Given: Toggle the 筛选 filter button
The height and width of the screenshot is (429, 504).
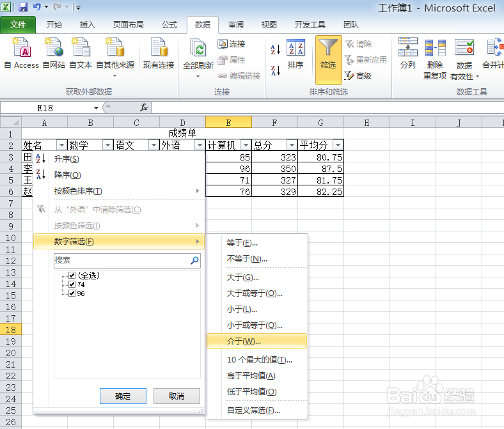Looking at the screenshot, I should 328,59.
